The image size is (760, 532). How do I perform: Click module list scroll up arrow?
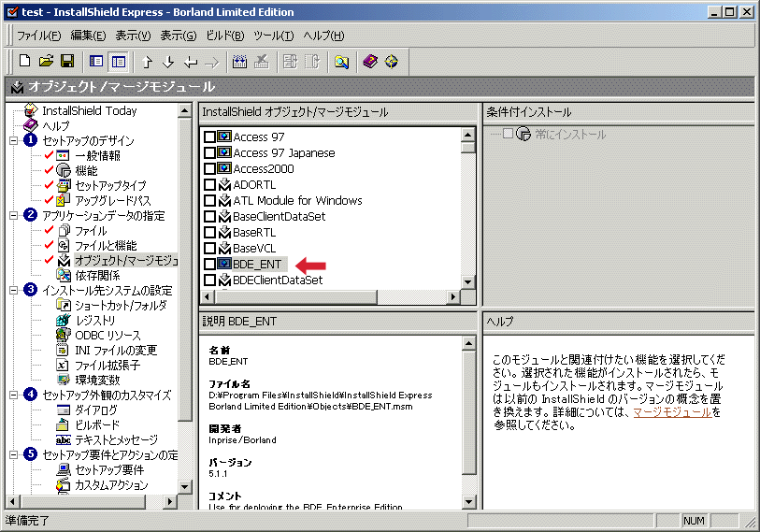(x=467, y=135)
